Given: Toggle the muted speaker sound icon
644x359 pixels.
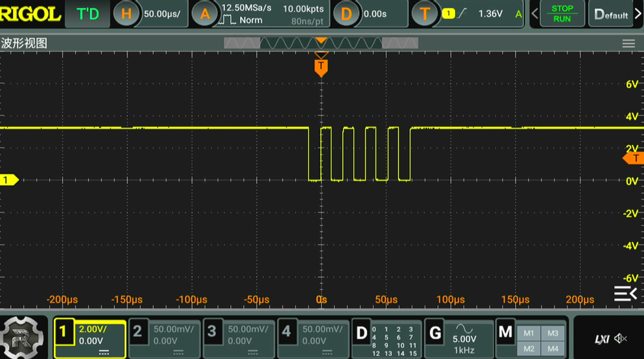Looking at the screenshot, I should (621, 339).
